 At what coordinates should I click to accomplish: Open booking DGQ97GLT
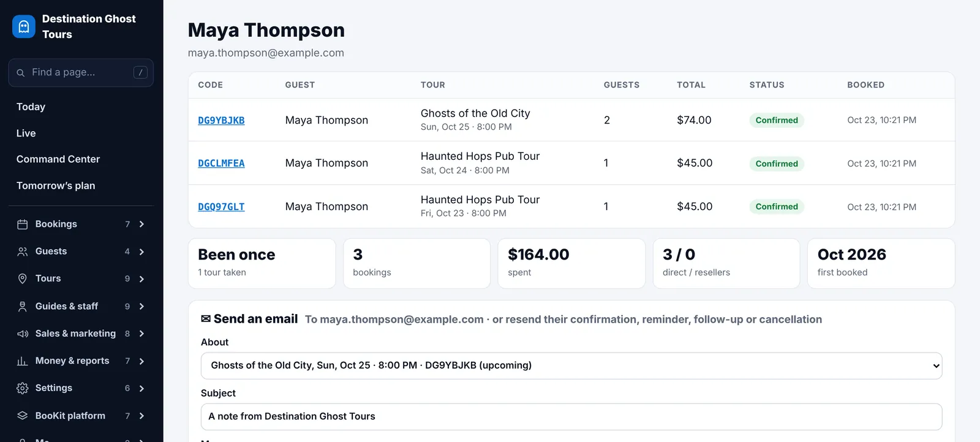pos(221,207)
